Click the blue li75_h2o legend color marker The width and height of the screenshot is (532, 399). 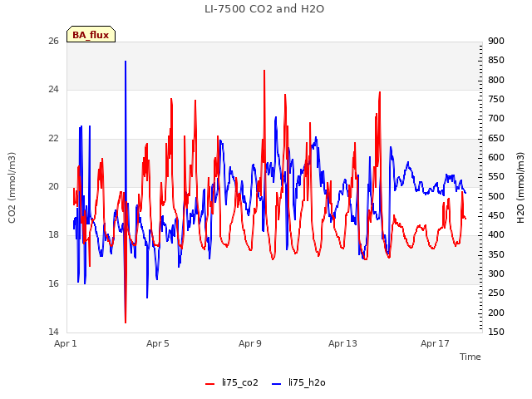[277, 384]
